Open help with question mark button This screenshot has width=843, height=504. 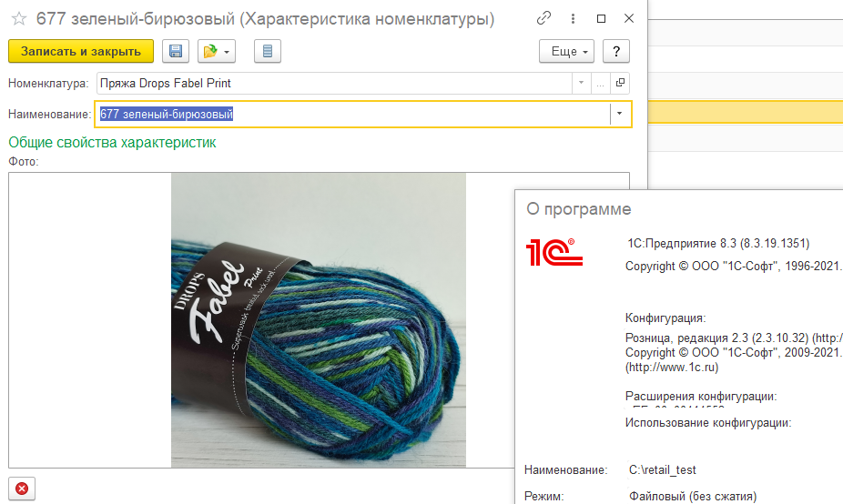tap(616, 51)
